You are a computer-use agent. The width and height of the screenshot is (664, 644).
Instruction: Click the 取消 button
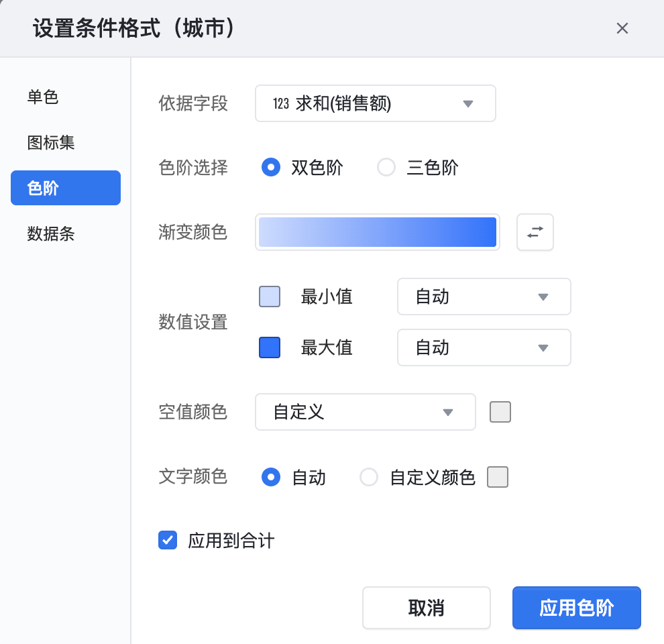click(426, 608)
